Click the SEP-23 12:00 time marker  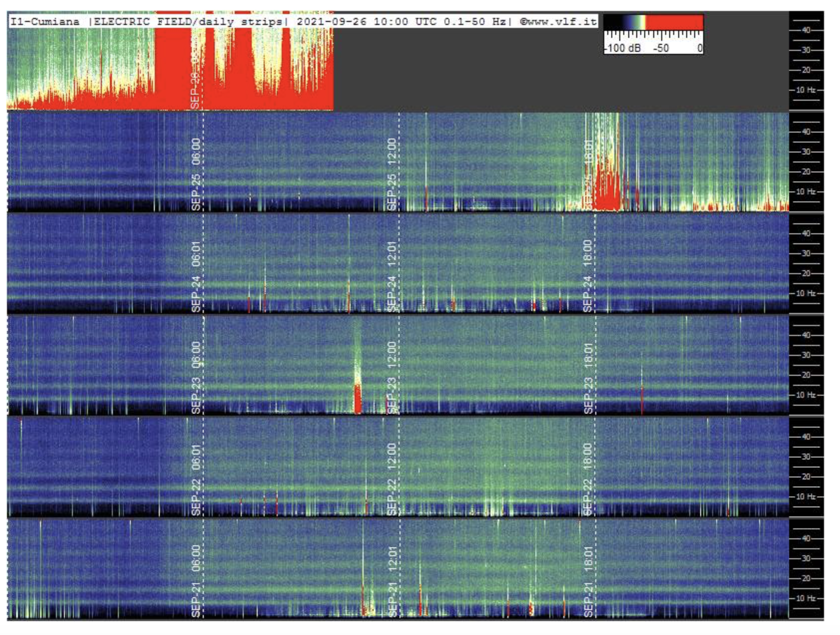392,378
